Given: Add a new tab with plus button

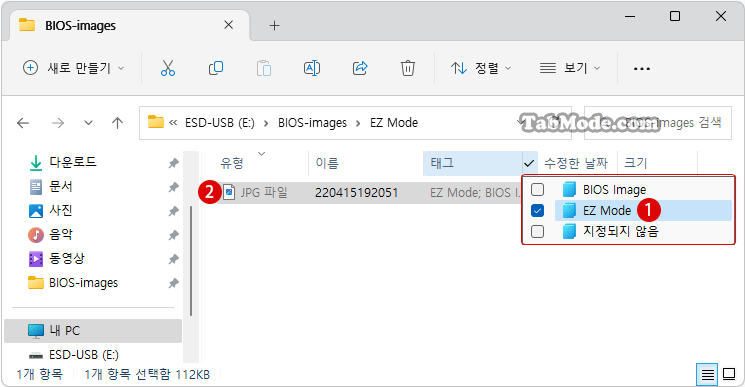Looking at the screenshot, I should 275,26.
